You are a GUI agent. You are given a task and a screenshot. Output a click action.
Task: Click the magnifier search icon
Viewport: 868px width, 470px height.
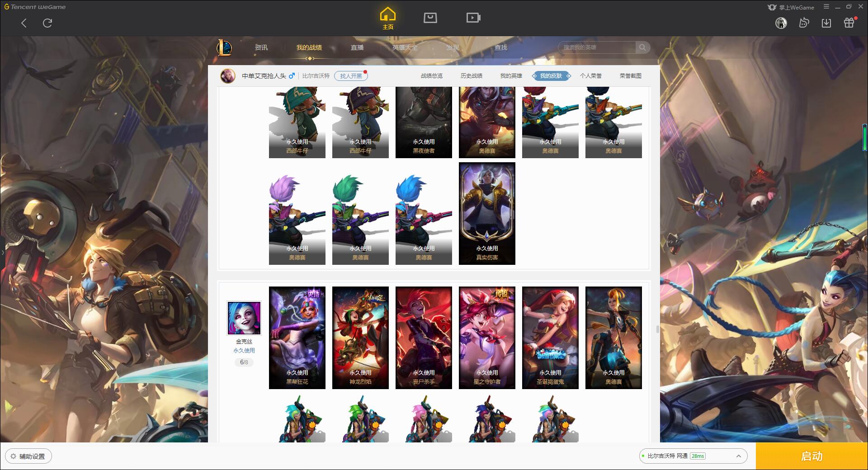pos(642,47)
